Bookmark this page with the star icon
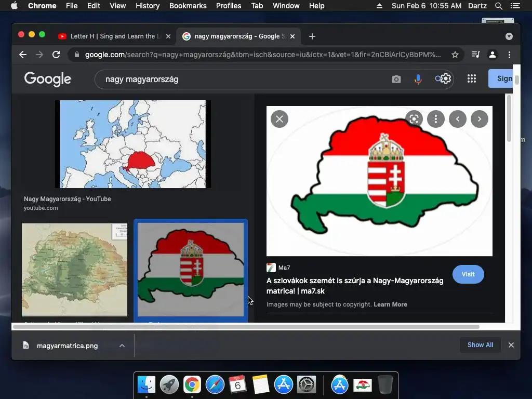 point(455,55)
